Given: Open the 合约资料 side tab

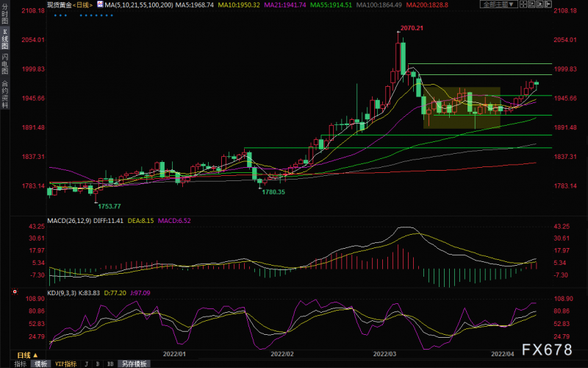Looking at the screenshot, I should point(4,94).
